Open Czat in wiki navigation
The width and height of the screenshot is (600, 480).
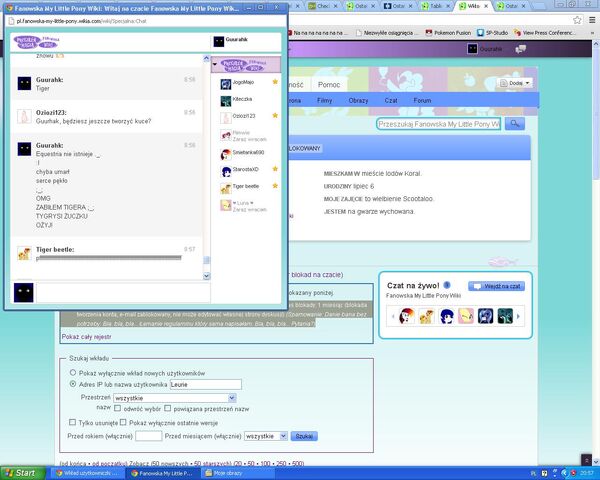(391, 101)
